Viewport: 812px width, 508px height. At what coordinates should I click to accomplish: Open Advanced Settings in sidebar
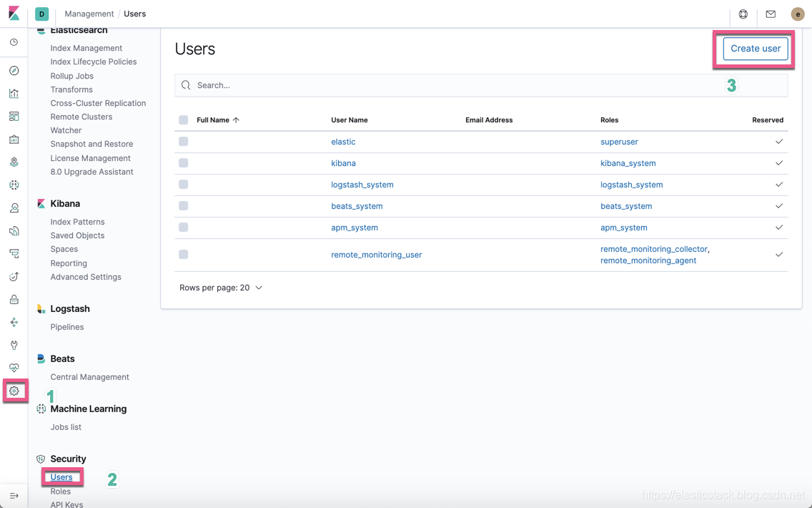86,277
